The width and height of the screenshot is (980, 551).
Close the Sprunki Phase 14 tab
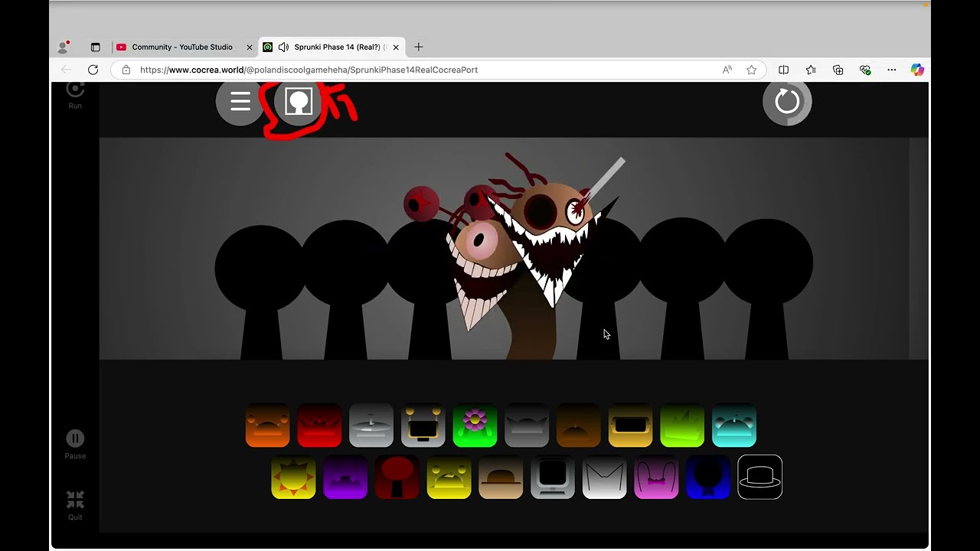pos(396,47)
